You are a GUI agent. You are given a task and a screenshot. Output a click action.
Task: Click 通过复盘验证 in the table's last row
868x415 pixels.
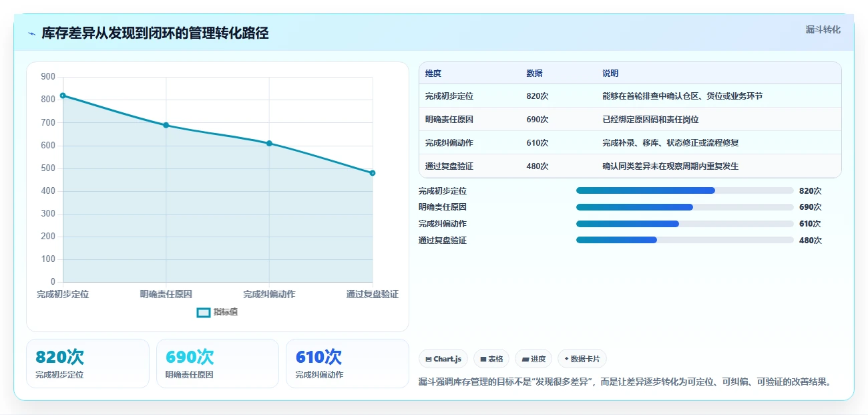[449, 166]
